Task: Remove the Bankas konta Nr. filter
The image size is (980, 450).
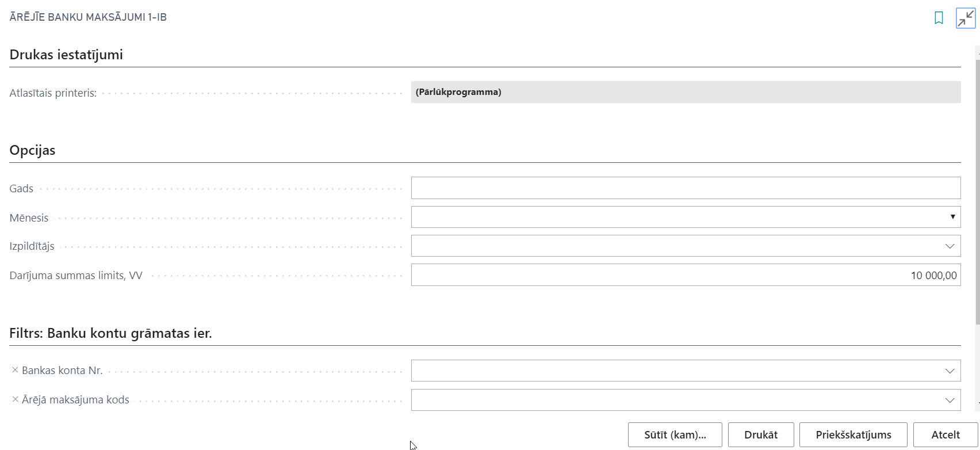Action: point(15,371)
